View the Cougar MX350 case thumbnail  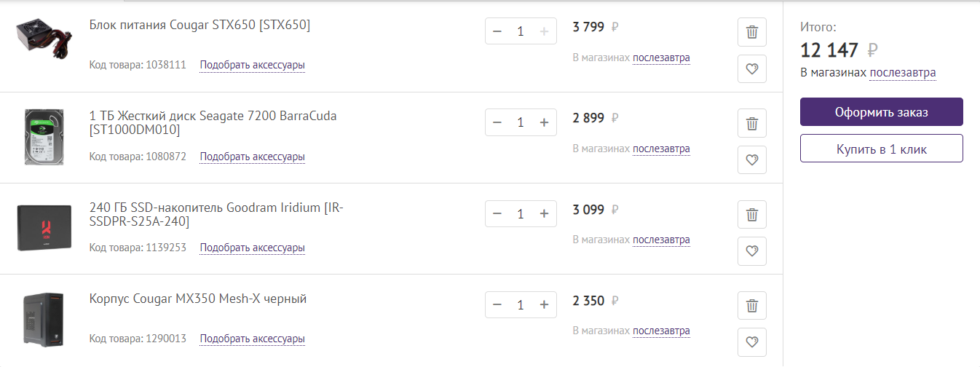click(x=44, y=320)
